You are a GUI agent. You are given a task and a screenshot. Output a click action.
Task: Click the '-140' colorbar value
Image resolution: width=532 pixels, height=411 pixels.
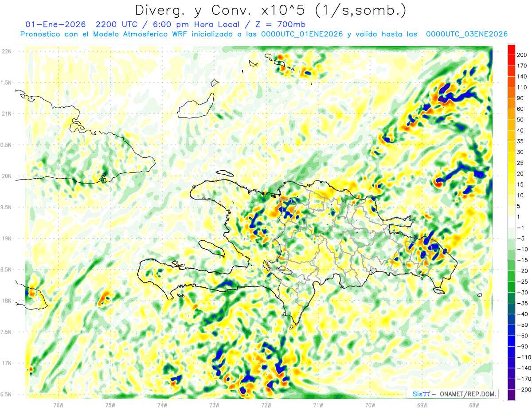point(524,368)
